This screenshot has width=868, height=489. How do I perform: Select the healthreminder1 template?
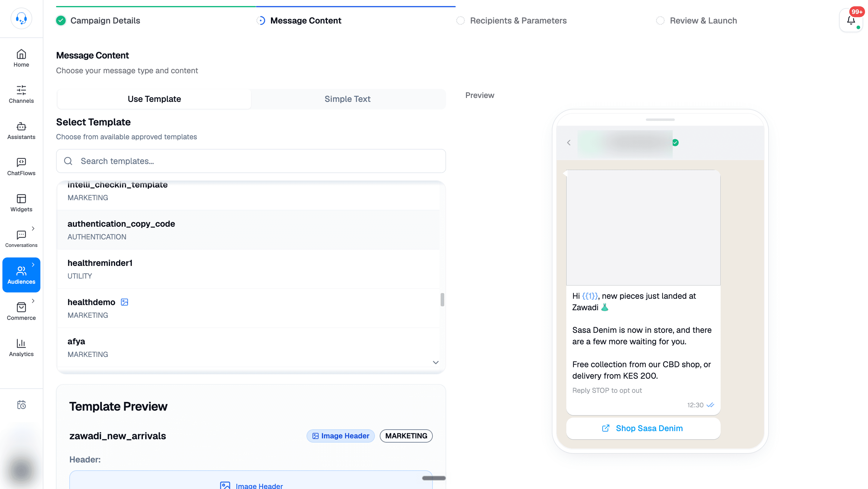pyautogui.click(x=249, y=269)
